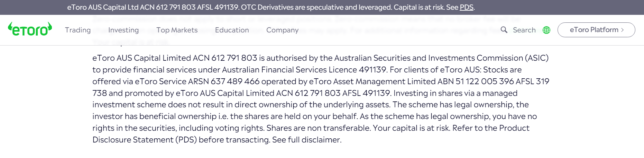Image resolution: width=644 pixels, height=158 pixels.
Task: Open the globe language selector
Action: pos(546,30)
